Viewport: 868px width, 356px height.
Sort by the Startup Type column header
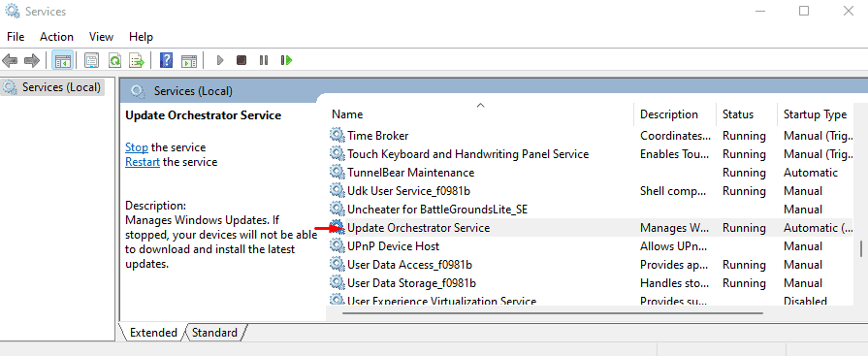[x=816, y=114]
